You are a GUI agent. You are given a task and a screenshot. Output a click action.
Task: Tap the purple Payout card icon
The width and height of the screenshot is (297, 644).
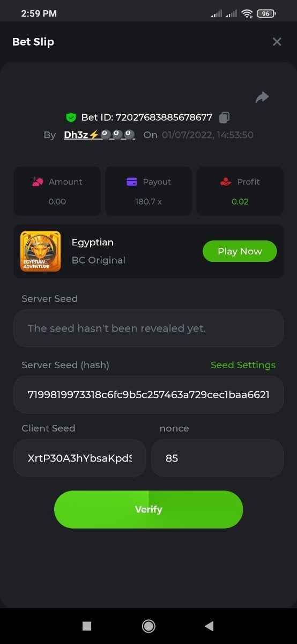click(132, 182)
